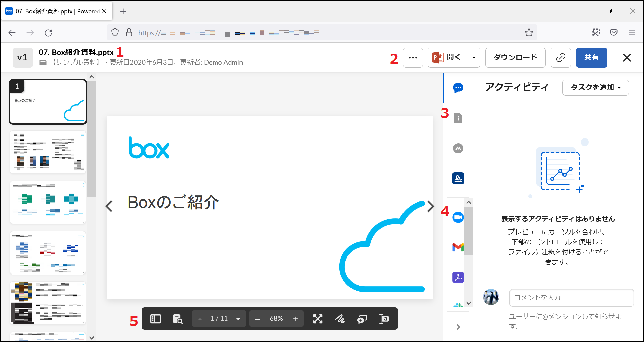644x342 pixels.
Task: Expand the 開く dropdown arrow
Action: point(474,58)
